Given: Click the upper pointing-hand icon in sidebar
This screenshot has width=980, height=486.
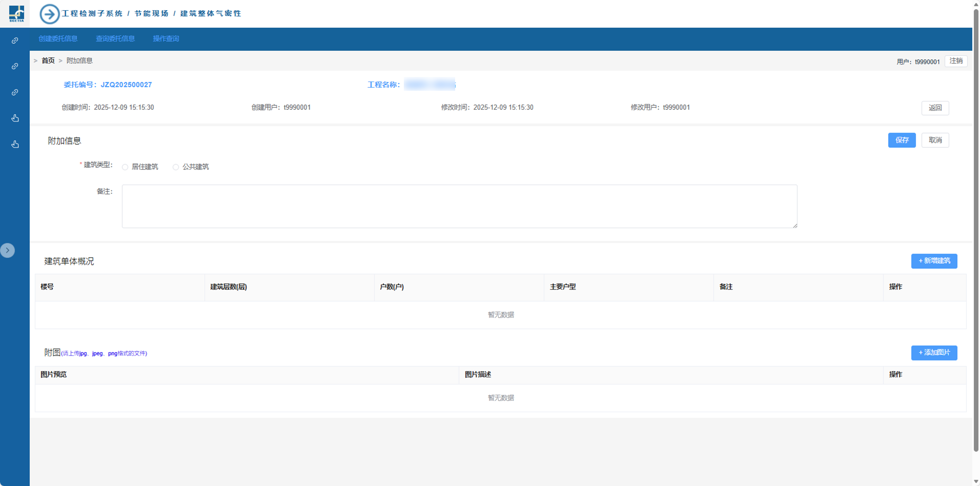Looking at the screenshot, I should (x=15, y=118).
